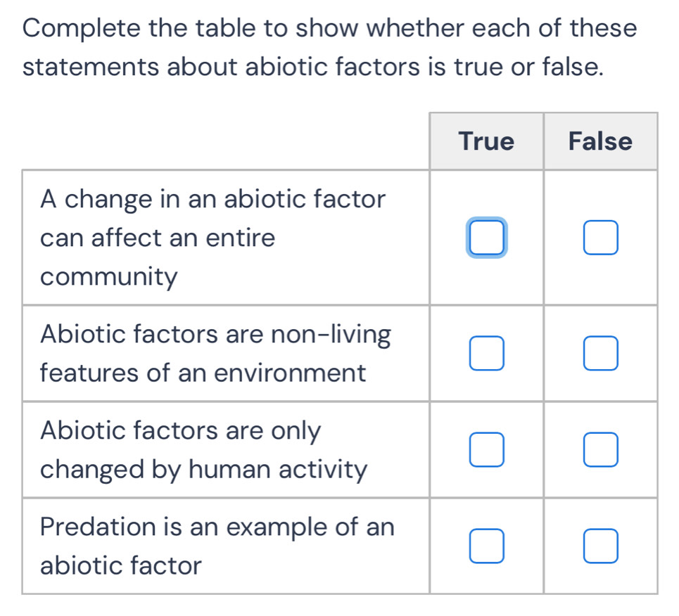
Task: Click the word 'community' in the first row
Action: point(108,277)
